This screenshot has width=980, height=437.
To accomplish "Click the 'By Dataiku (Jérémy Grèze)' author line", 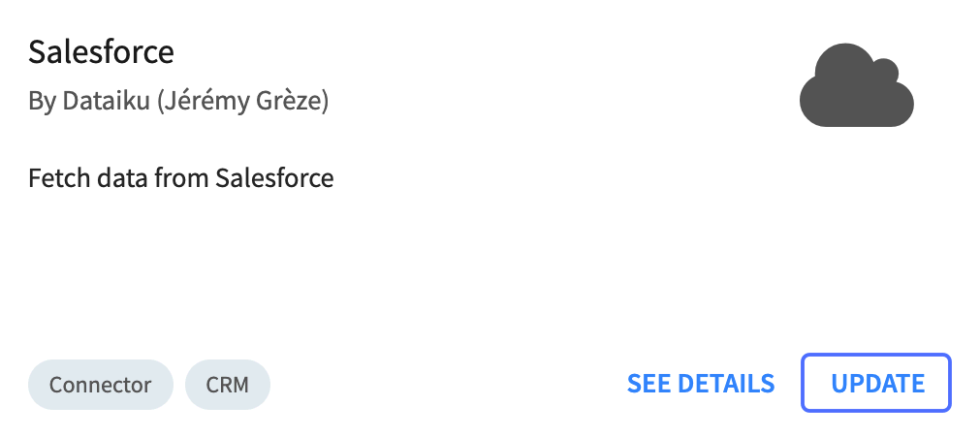I will (178, 101).
